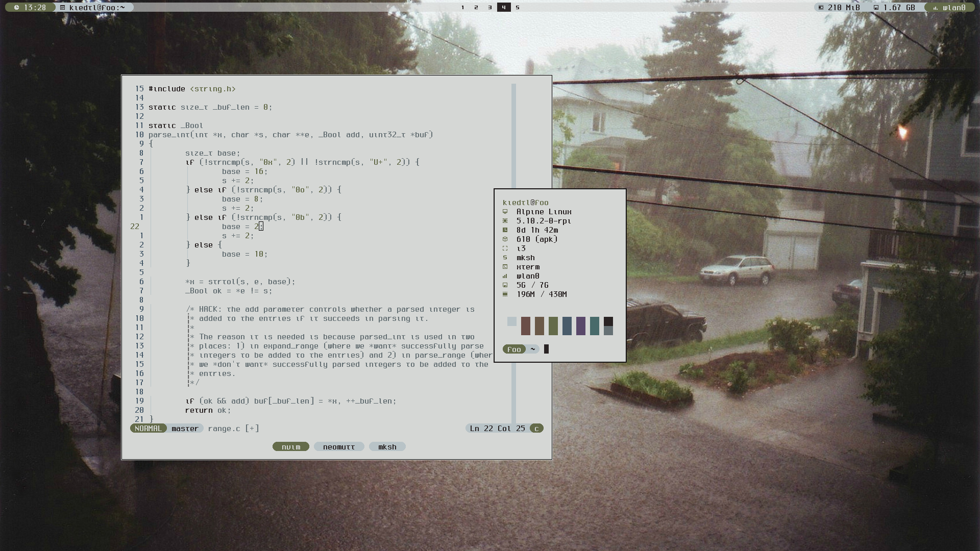Click the monitor icon beside Alpine Linux
The image size is (980, 551).
pos(505,212)
